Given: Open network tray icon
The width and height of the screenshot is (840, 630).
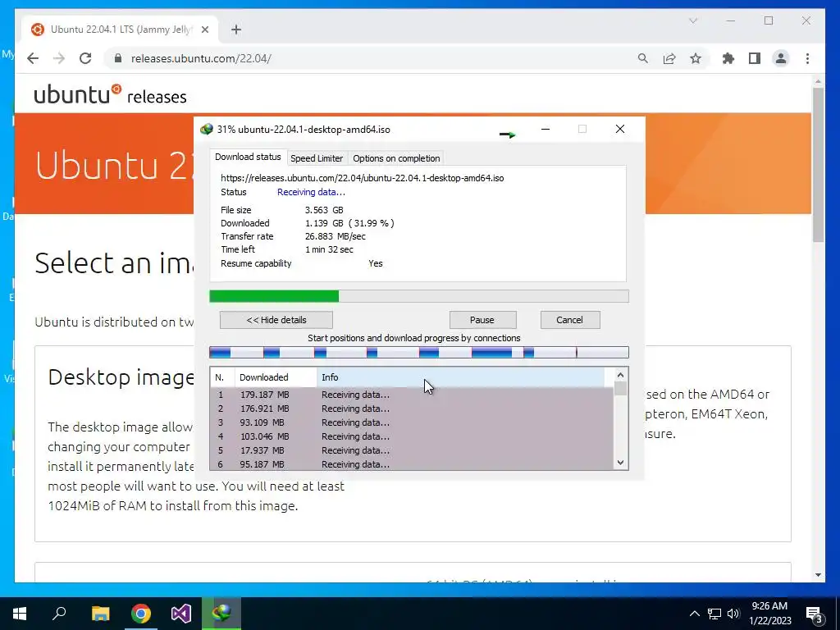Looking at the screenshot, I should click(x=714, y=614).
